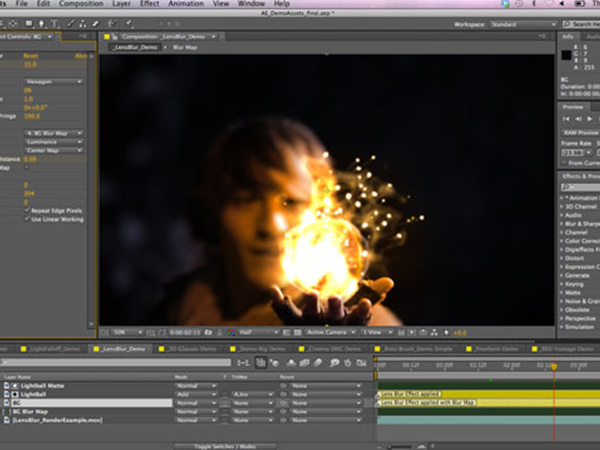Image resolution: width=600 pixels, height=450 pixels.
Task: Go to first frame in Preview
Action: tap(566, 119)
